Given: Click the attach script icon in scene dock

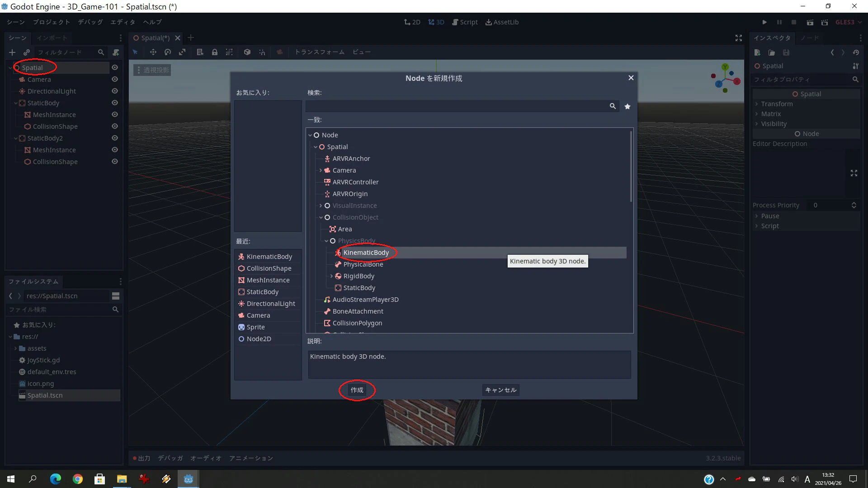Looking at the screenshot, I should (116, 52).
